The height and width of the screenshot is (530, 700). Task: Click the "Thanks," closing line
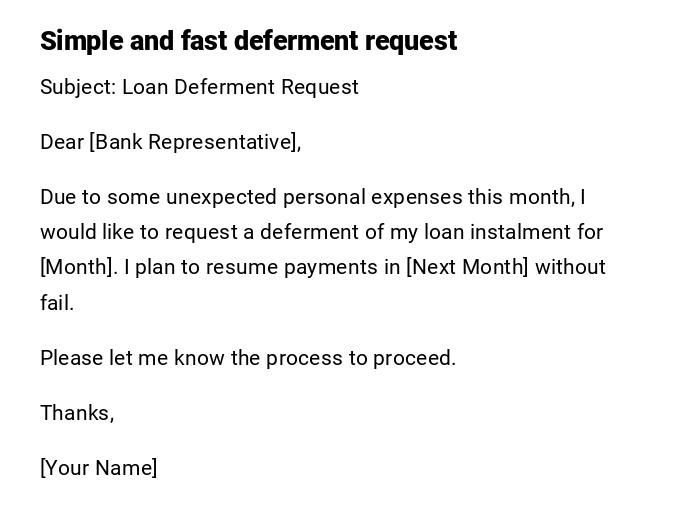click(x=77, y=413)
